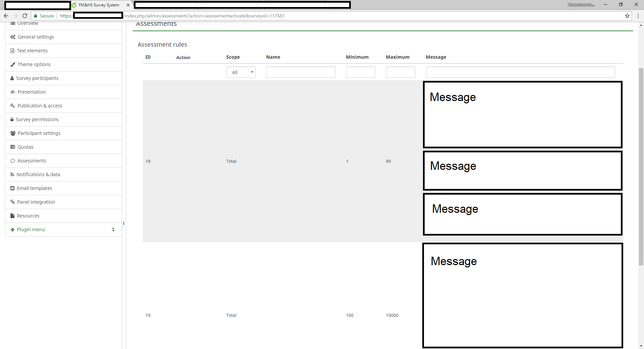Viewport: 644px width, 349px height.
Task: Open Panel integration in the sidebar
Action: click(36, 202)
